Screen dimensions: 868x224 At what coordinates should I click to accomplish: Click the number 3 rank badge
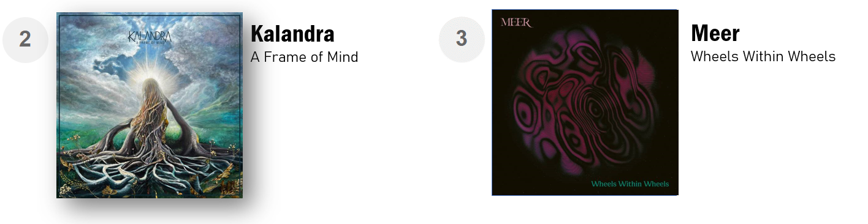(462, 39)
